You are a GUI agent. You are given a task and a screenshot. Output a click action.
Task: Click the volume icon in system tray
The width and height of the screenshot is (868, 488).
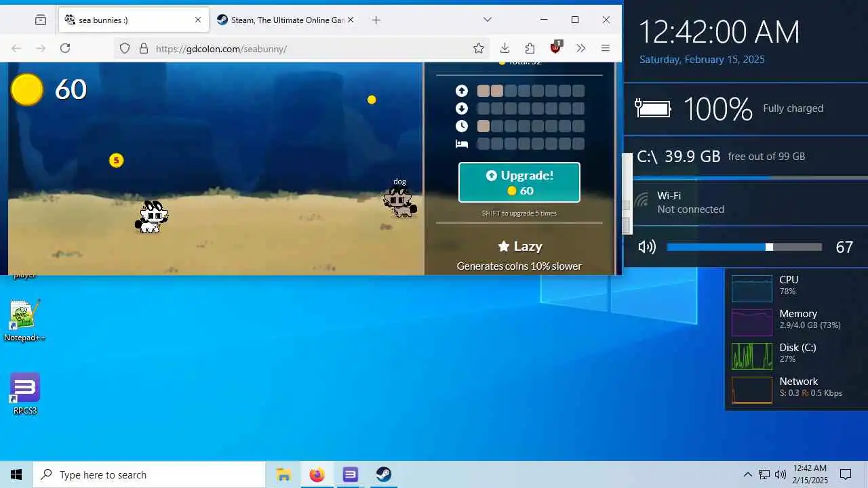click(780, 474)
